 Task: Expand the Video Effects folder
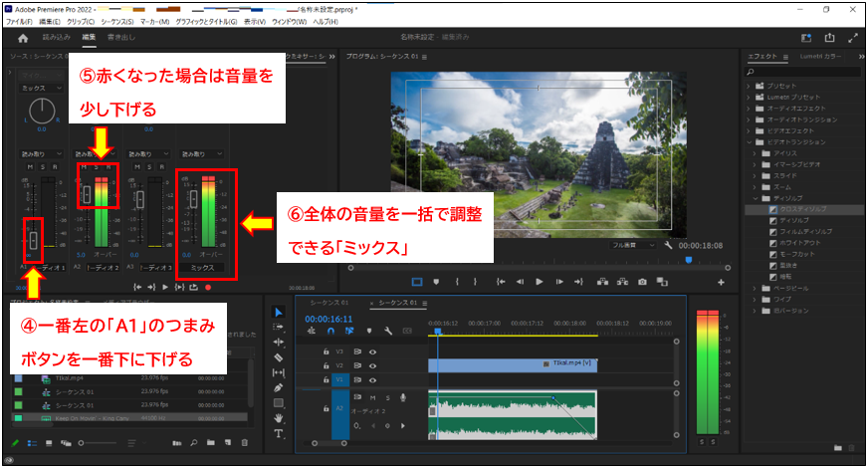(x=748, y=130)
